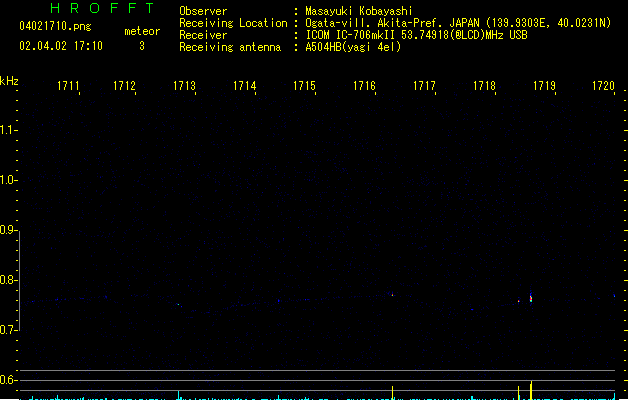Click the Receiving antenna label
This screenshot has width=629, height=400.
(x=230, y=47)
